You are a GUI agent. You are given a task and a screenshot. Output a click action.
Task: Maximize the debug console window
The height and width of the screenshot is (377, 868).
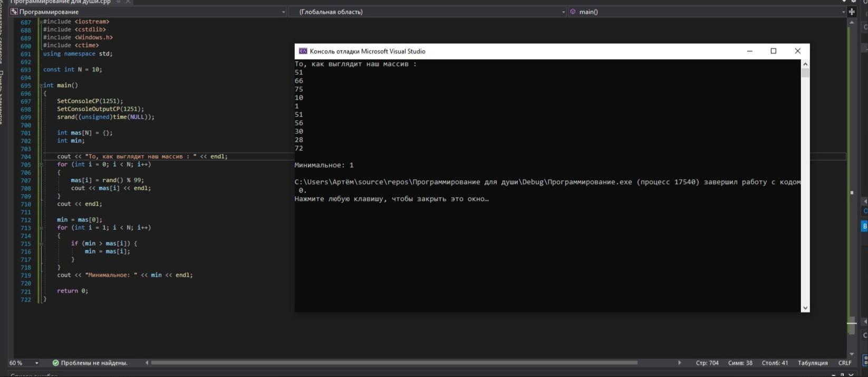click(x=774, y=51)
